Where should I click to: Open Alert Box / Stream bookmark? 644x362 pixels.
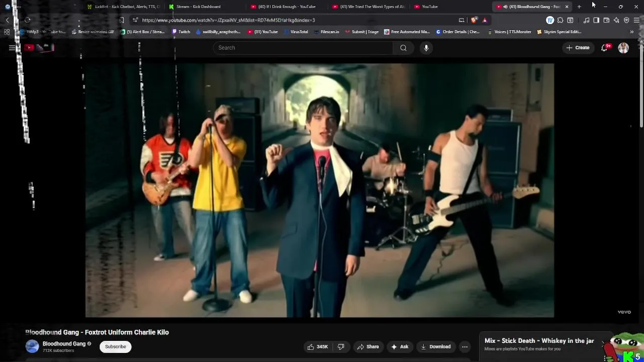pyautogui.click(x=142, y=32)
